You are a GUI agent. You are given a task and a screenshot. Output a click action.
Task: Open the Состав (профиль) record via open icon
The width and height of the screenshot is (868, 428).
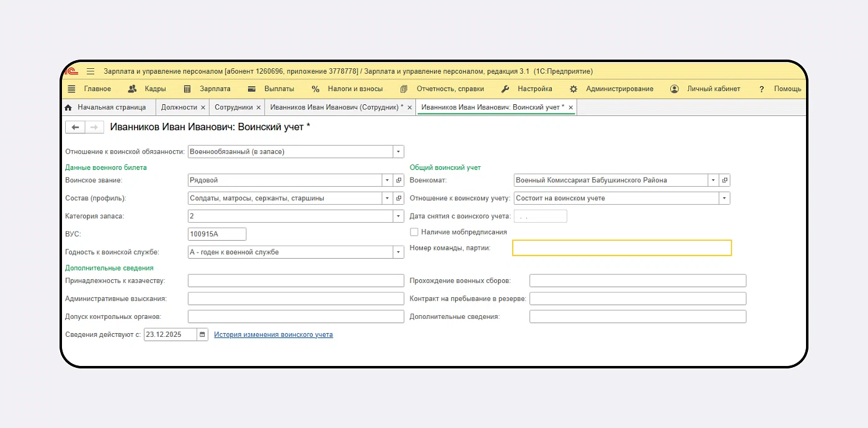pyautogui.click(x=399, y=198)
